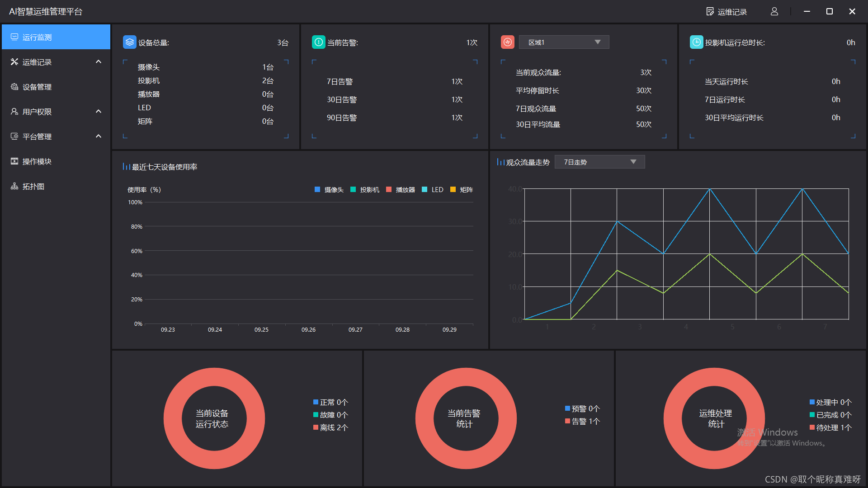Open the 区域1 region dropdown
This screenshot has height=488, width=868.
(564, 42)
